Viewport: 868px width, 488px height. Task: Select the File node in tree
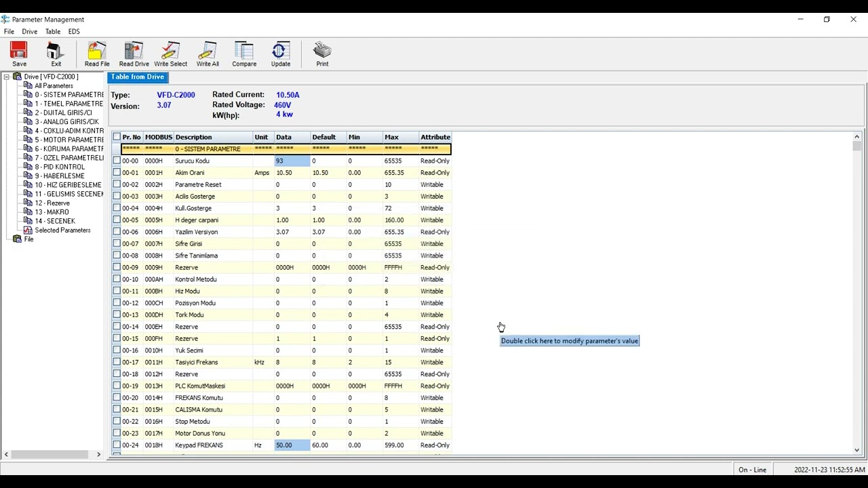pos(28,239)
